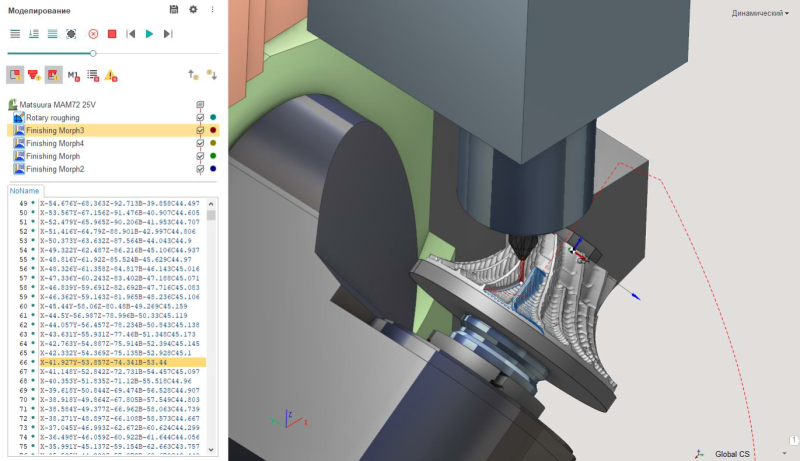The image size is (800, 461).
Task: Open the three-dot more options menu
Action: (212, 9)
